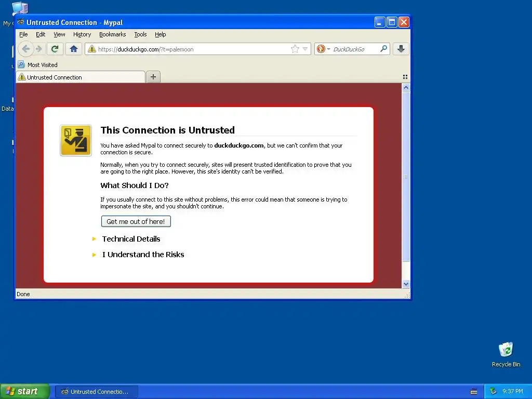Click the page scrollbar down arrow
This screenshot has height=399, width=532.
[406, 284]
